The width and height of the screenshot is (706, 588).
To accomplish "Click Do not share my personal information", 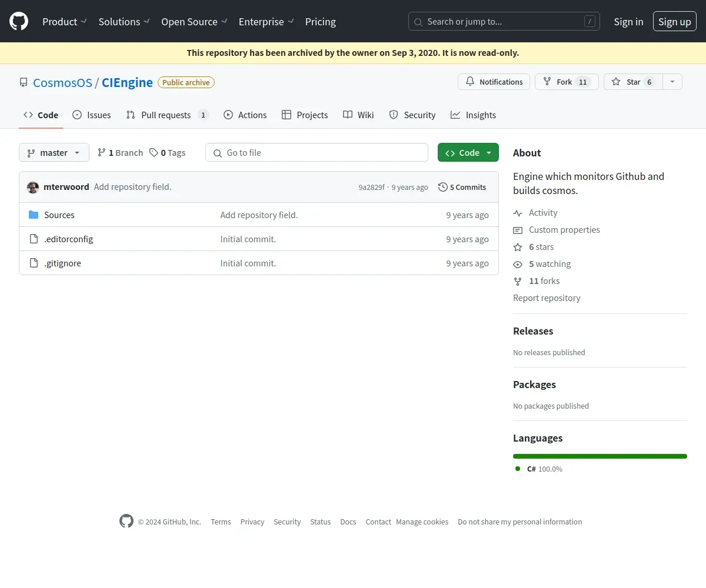I will (x=520, y=522).
